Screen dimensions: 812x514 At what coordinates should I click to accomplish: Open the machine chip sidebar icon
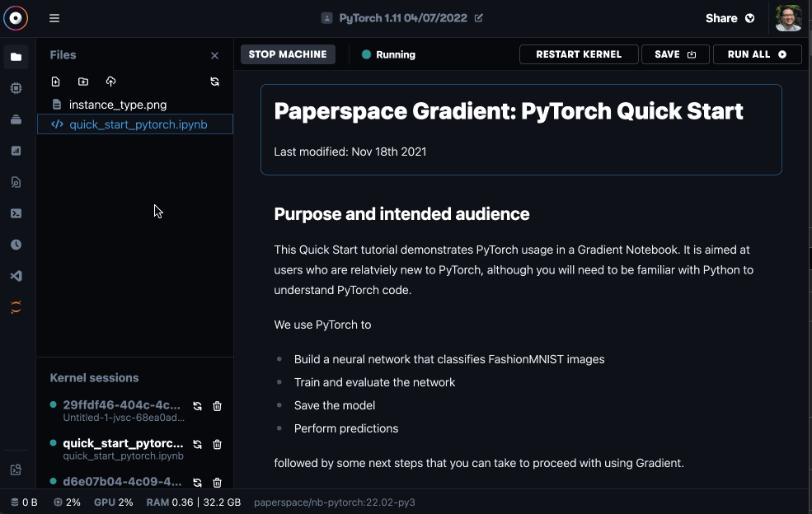coord(16,88)
